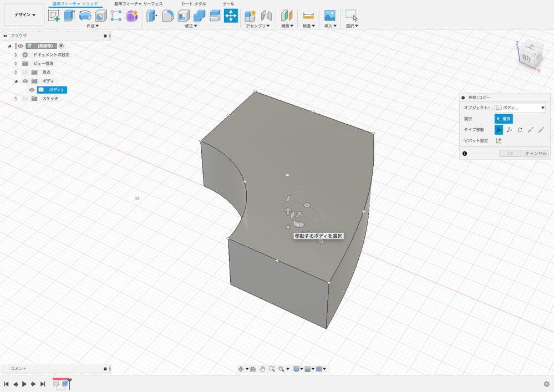Toggle visibility of スケッチ folder
The image size is (554, 392).
[x=25, y=99]
